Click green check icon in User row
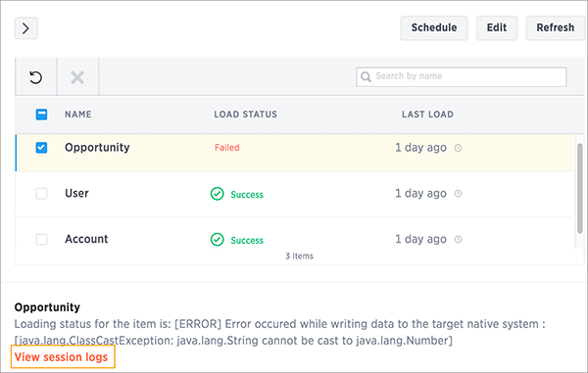 (218, 194)
